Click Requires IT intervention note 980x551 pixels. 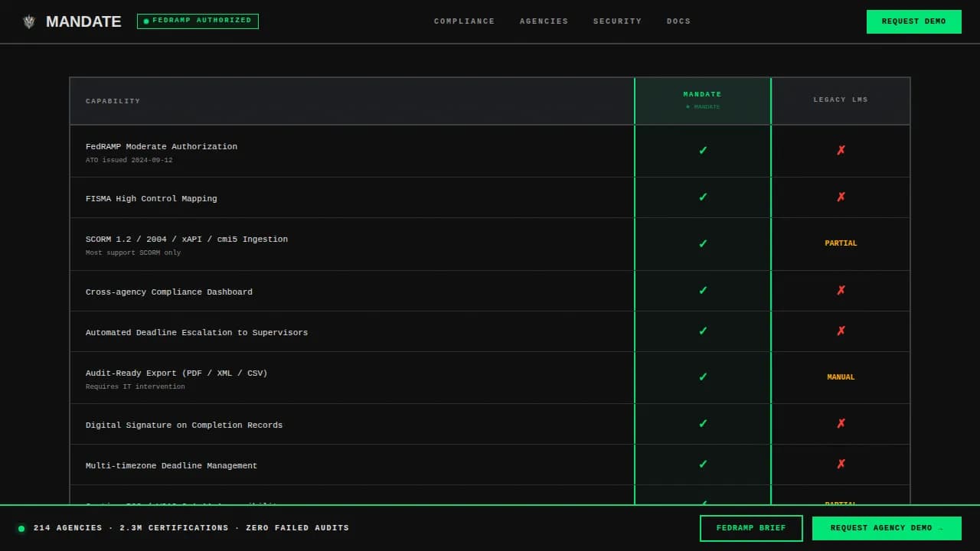[x=135, y=387]
